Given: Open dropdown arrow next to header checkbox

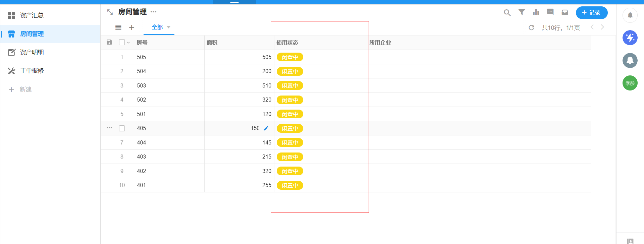Looking at the screenshot, I should (x=128, y=43).
